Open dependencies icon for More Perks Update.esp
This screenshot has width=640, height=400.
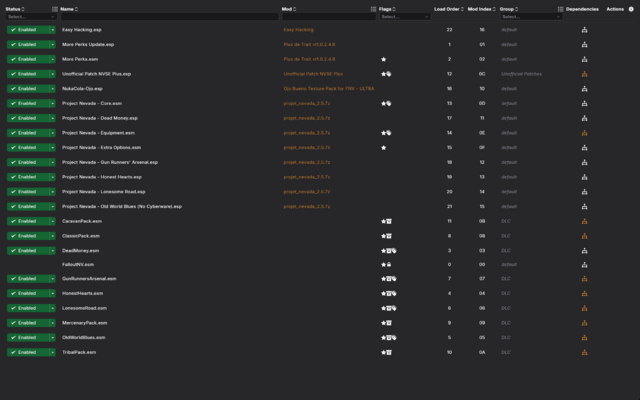pos(584,44)
